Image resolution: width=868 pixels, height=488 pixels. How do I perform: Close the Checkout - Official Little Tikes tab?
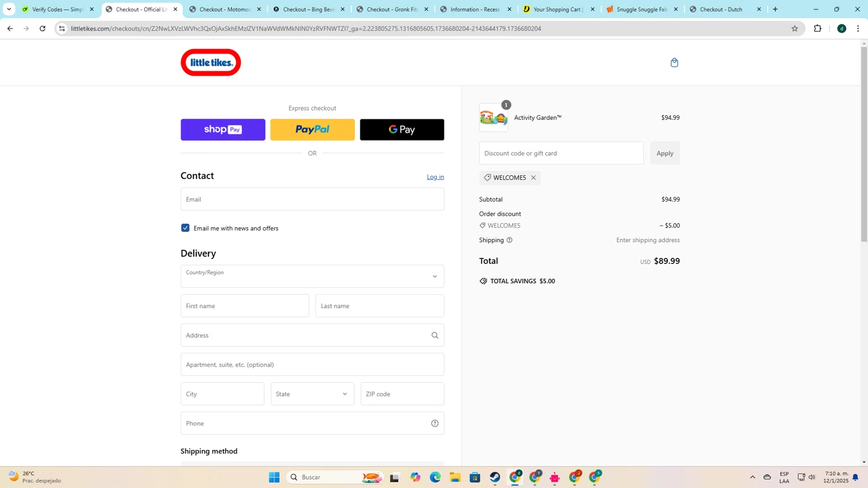click(175, 9)
